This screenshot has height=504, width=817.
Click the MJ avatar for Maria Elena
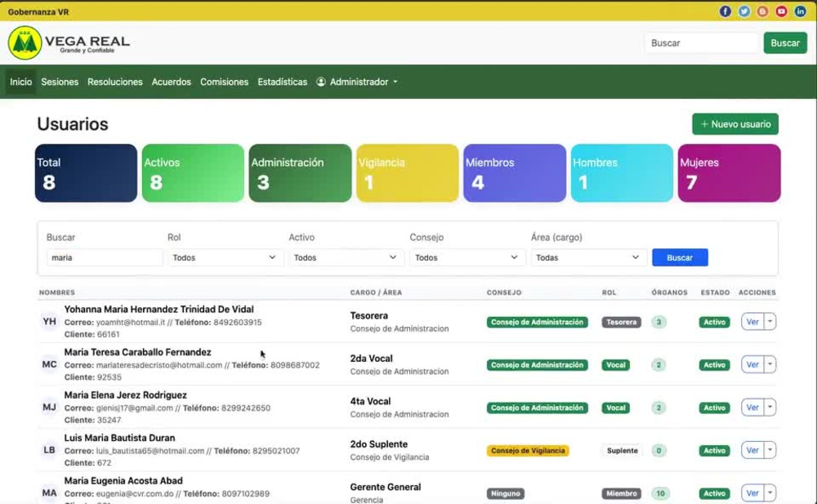coord(50,407)
